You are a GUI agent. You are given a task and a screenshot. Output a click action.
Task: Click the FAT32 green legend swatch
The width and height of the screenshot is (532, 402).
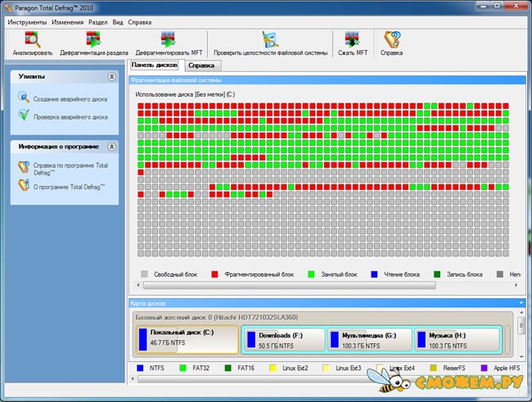coord(183,368)
